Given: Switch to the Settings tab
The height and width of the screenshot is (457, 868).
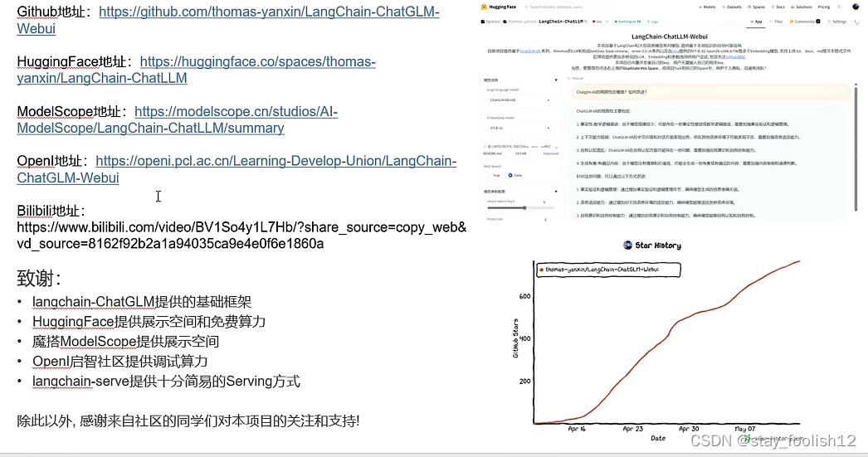Looking at the screenshot, I should (837, 22).
